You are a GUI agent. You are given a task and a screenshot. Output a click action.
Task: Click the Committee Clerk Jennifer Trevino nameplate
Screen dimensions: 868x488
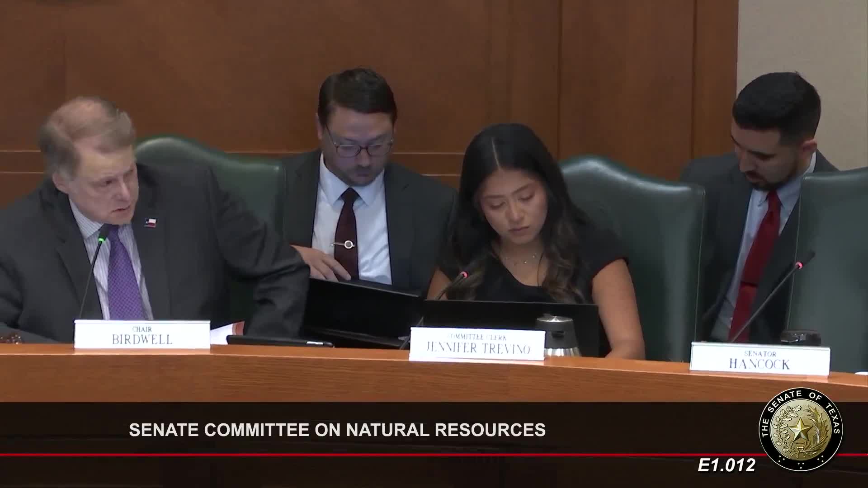[x=477, y=344]
